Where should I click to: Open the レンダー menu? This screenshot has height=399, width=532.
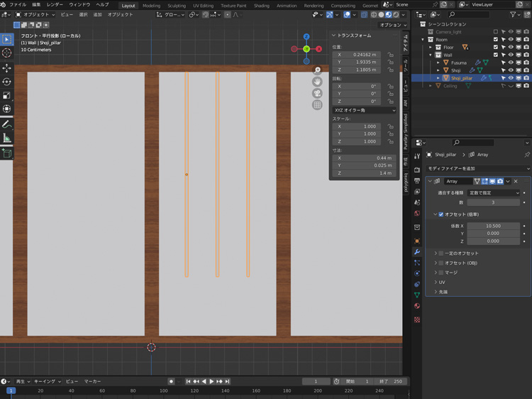tap(55, 5)
